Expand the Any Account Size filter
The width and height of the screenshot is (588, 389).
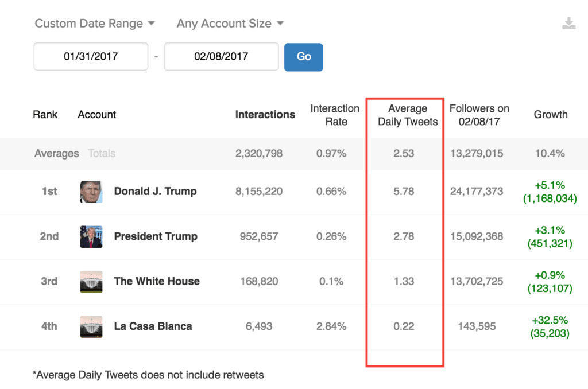[x=224, y=24]
